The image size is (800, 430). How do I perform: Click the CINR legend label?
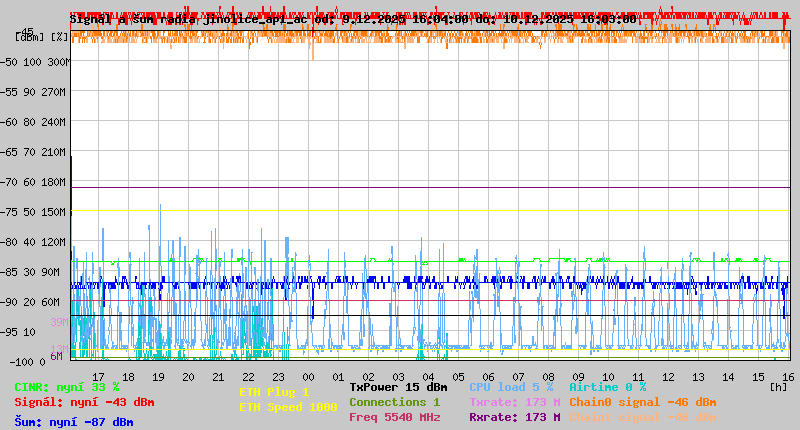(x=66, y=387)
